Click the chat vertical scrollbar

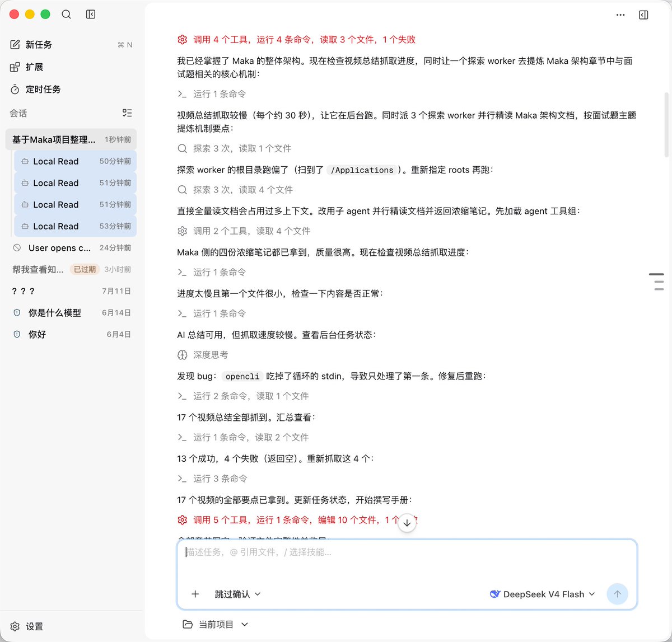tap(666, 124)
